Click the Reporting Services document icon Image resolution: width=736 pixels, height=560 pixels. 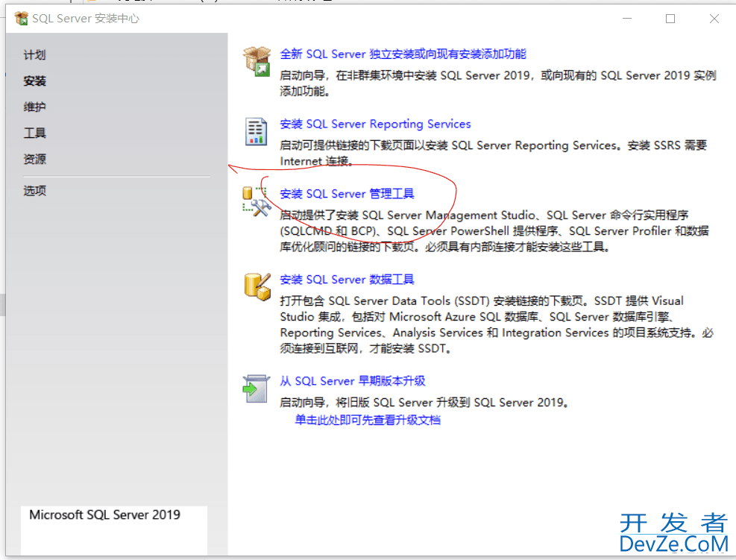257,131
